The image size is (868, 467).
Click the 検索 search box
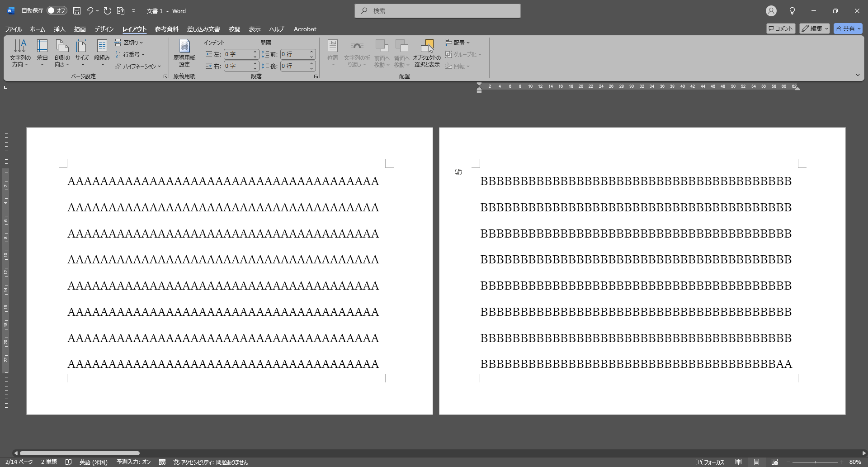pyautogui.click(x=438, y=11)
